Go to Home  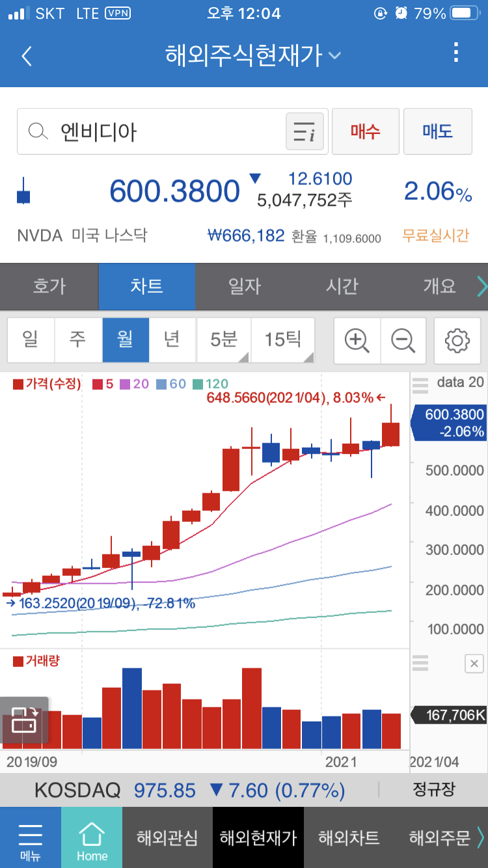[x=92, y=837]
